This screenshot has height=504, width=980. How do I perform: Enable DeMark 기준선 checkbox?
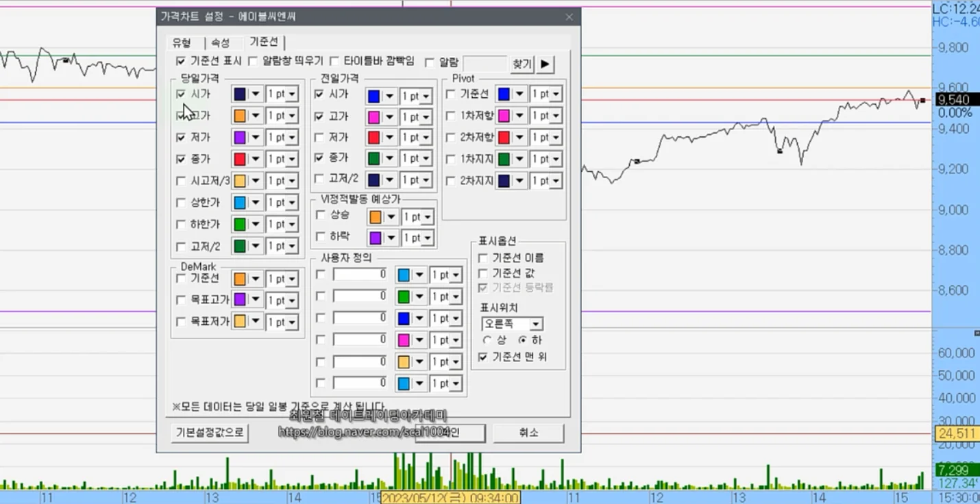coord(181,278)
